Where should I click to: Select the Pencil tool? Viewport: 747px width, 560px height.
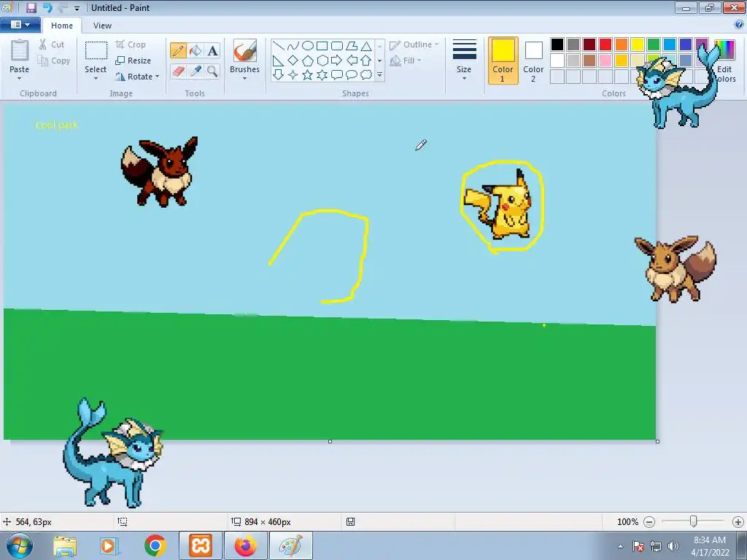[178, 50]
